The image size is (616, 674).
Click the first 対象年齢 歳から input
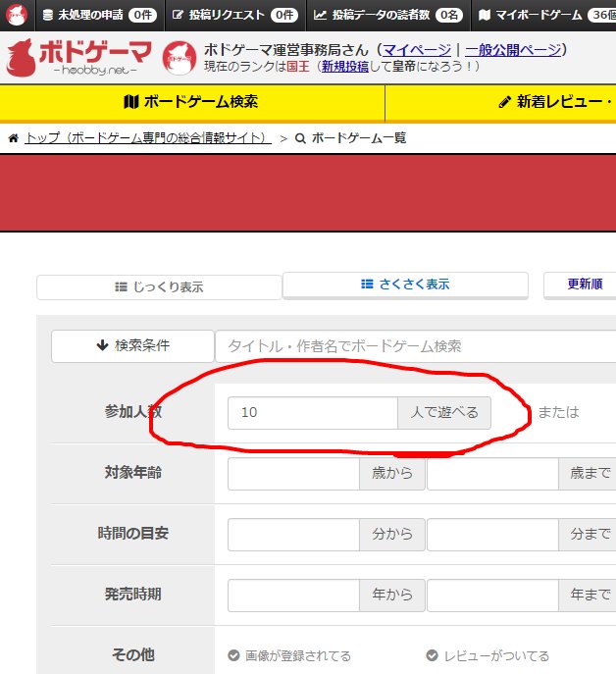click(x=293, y=474)
